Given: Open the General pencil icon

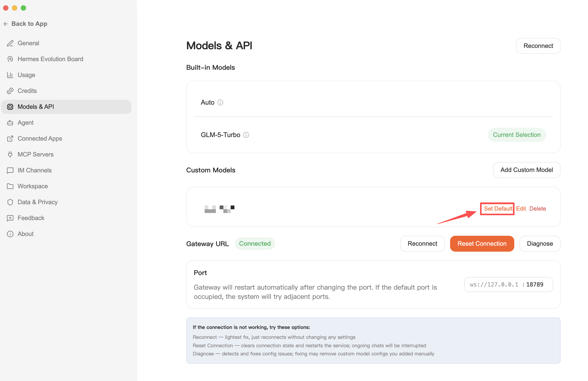Looking at the screenshot, I should click(10, 43).
